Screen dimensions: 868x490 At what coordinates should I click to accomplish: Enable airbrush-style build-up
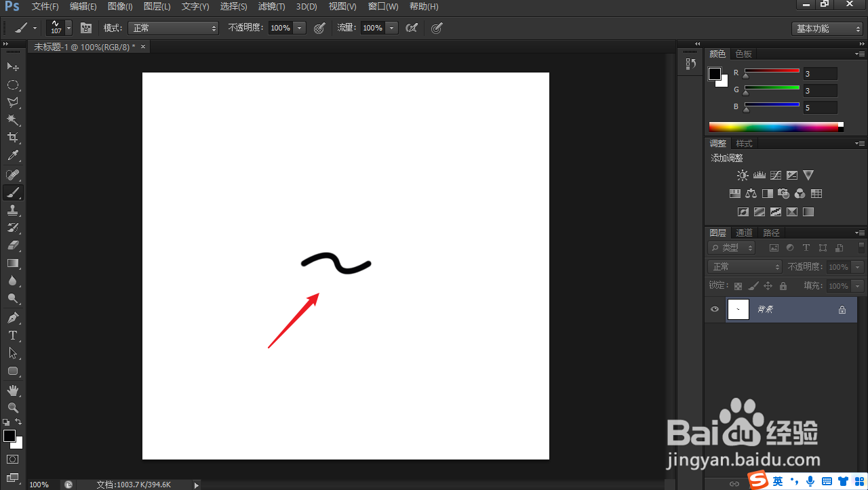tap(411, 28)
